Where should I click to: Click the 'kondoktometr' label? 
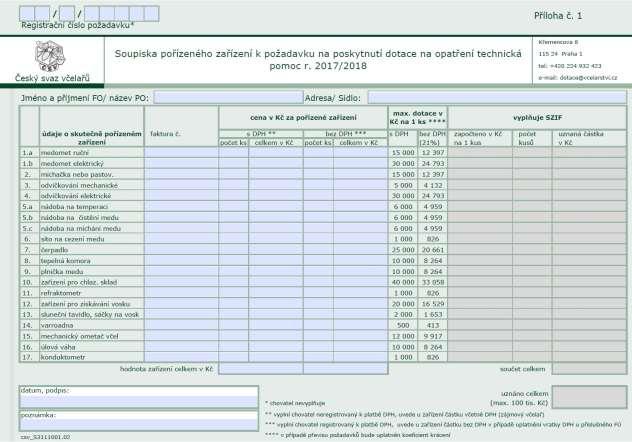point(63,357)
